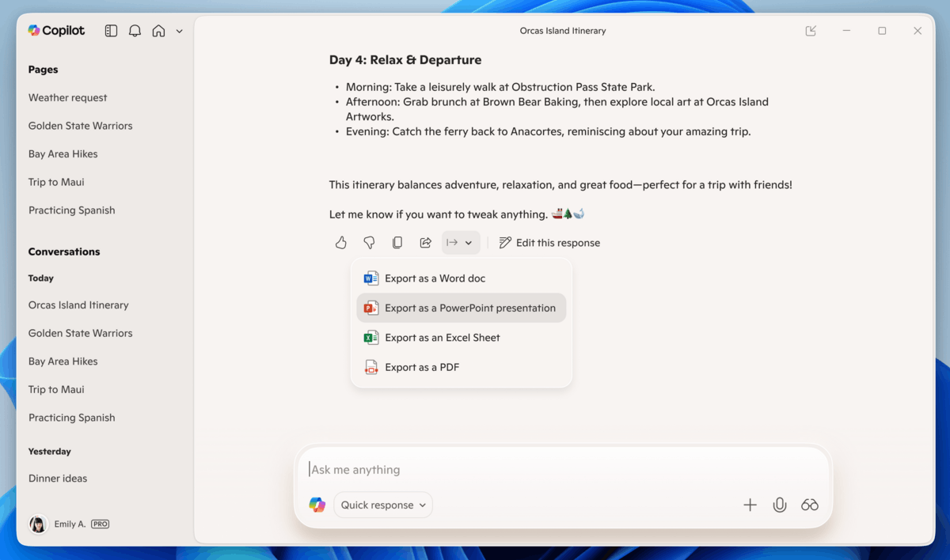Screen dimensions: 950x560
Task: Select Export as a Word doc
Action: [x=435, y=278]
